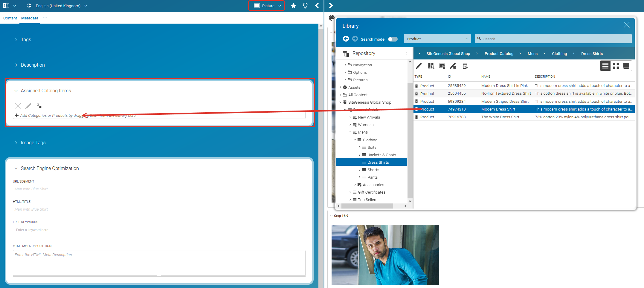This screenshot has height=288, width=644.
Task: Click the annotate icon in the Library toolbar
Action: [453, 66]
